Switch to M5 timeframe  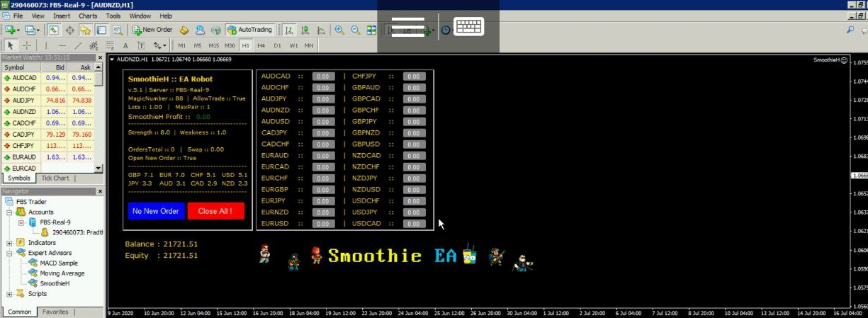point(198,45)
